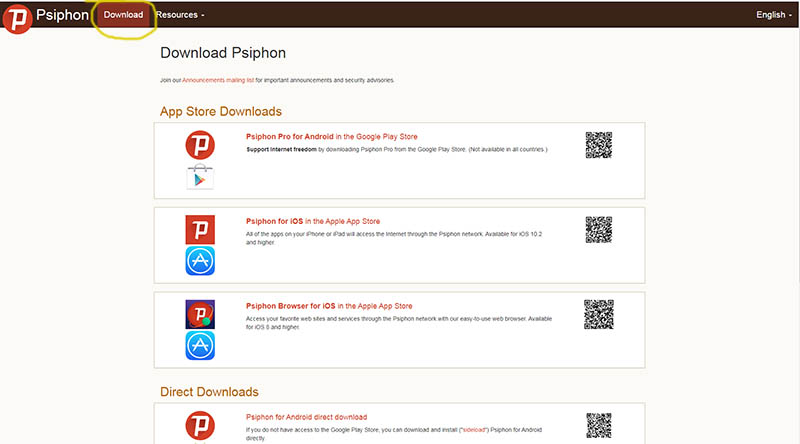
Task: Click the QR code for Psiphon for iOS
Action: (x=598, y=230)
